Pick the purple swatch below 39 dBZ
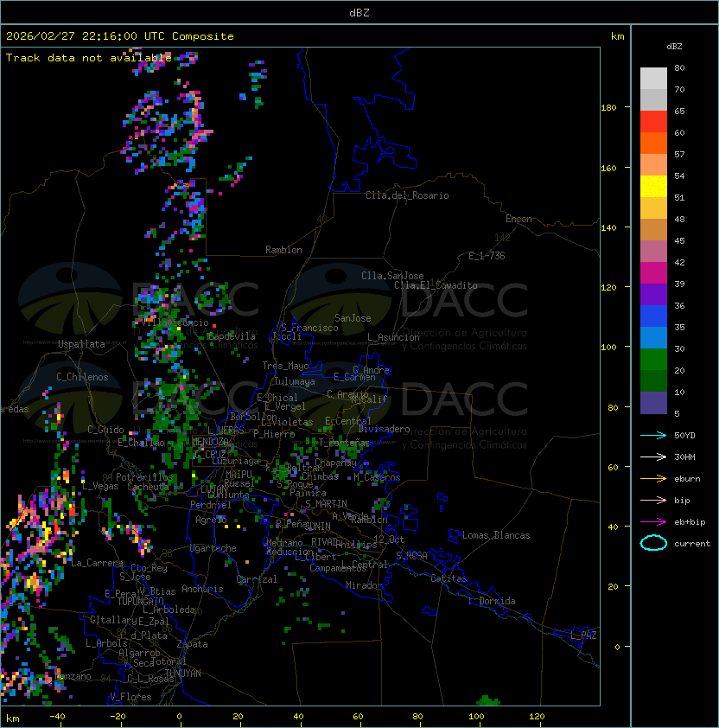The height and width of the screenshot is (728, 719). (653, 294)
